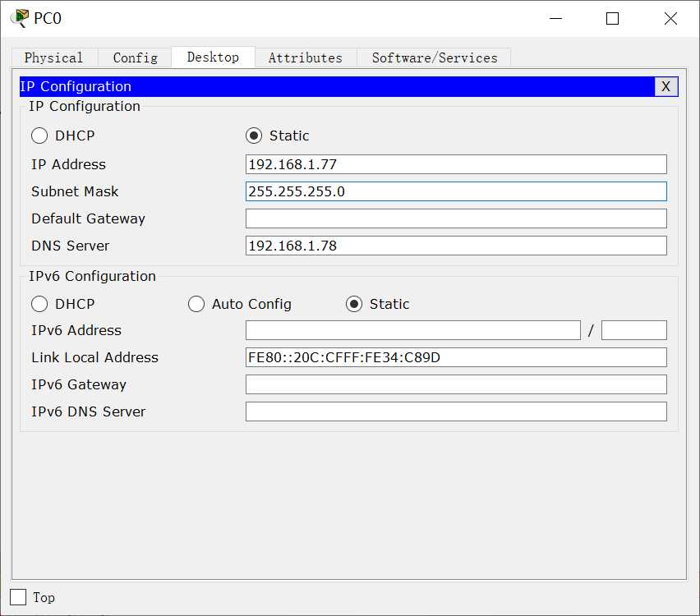700x616 pixels.
Task: Minimize the PC0 window
Action: point(555,18)
